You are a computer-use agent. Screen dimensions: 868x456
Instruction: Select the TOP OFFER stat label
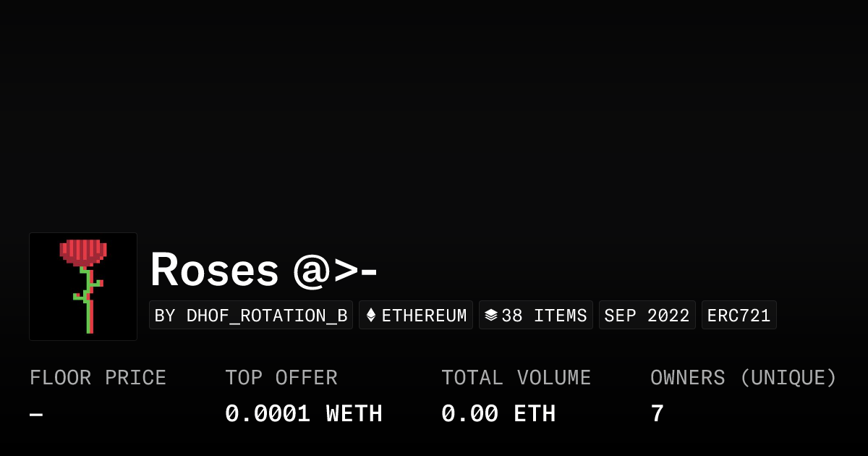[281, 378]
